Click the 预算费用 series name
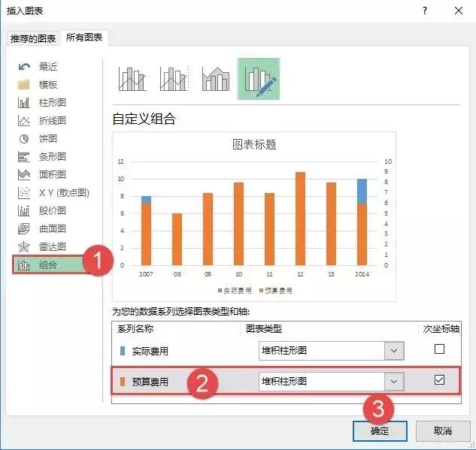Screen dimensions: 476x450 [x=150, y=382]
